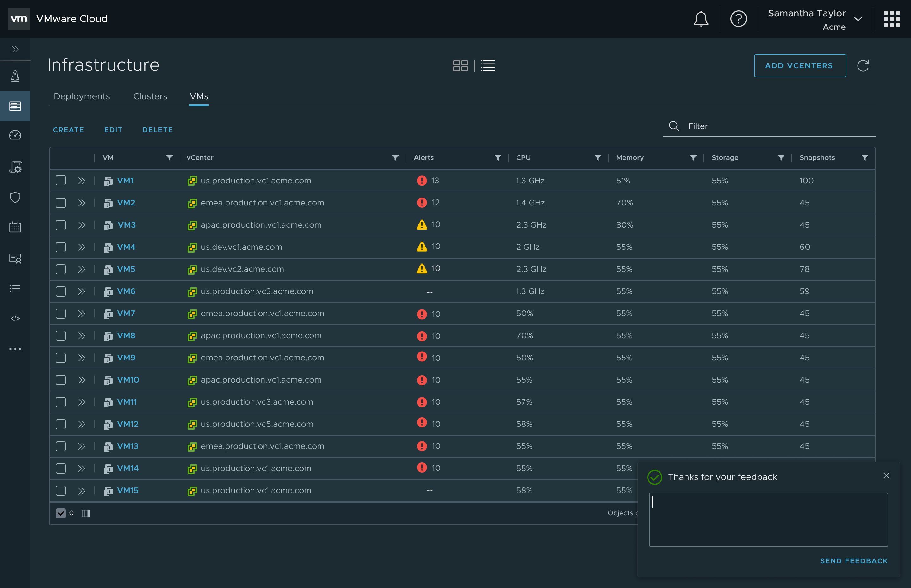This screenshot has height=588, width=911.
Task: Filter the Storage column
Action: 781,158
